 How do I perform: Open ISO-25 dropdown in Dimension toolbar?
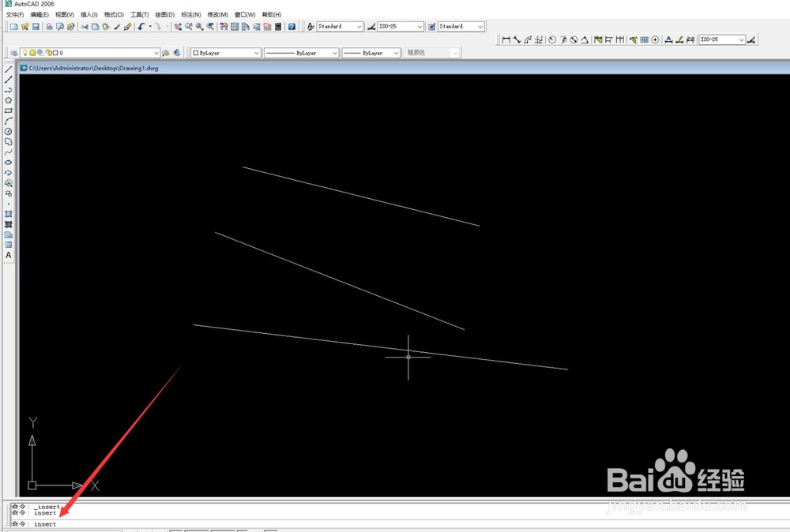[x=741, y=39]
